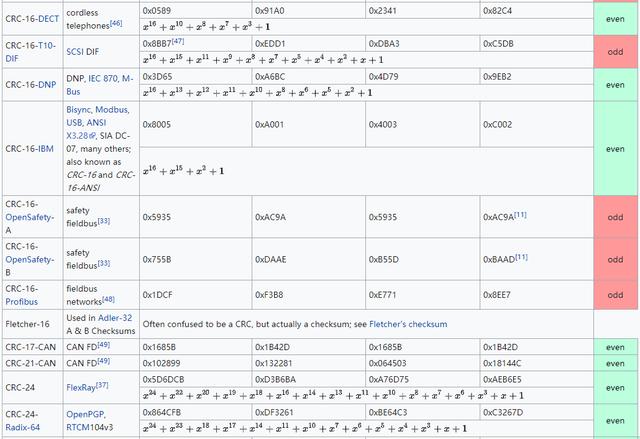Screen dimensions: 640x439
Task: Open citation 33 in OpenSafety-B row
Action: [104, 263]
